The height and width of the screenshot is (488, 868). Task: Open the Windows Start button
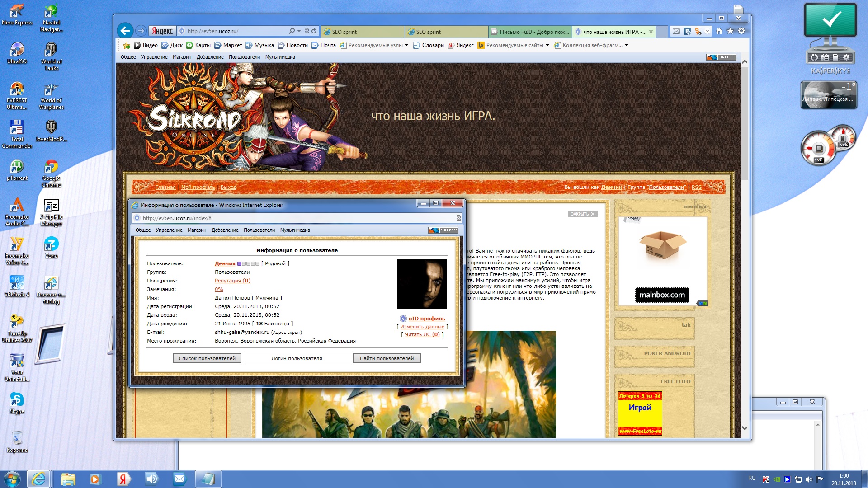click(11, 479)
